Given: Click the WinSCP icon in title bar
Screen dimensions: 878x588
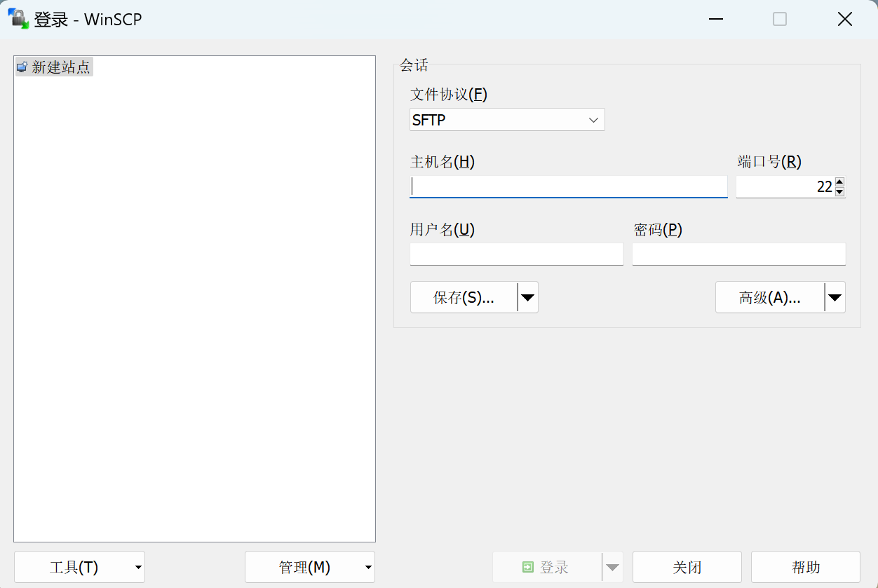Looking at the screenshot, I should (18, 18).
